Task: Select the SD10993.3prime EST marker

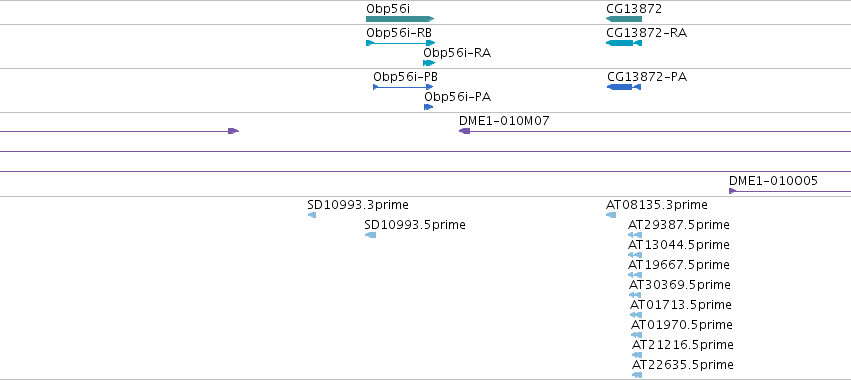Action: (x=312, y=215)
